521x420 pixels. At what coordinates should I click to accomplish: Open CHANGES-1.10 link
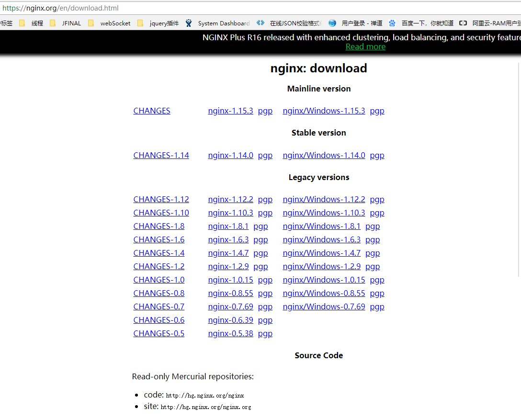(x=161, y=213)
